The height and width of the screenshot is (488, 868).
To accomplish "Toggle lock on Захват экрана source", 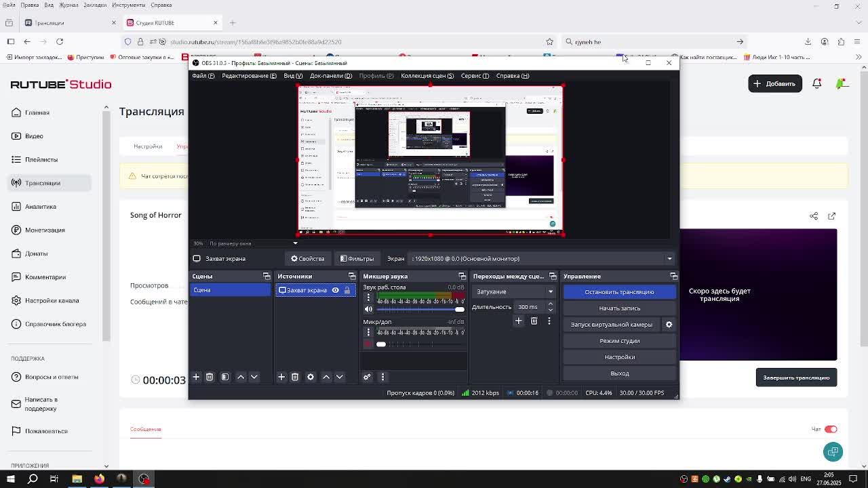I will tap(347, 290).
